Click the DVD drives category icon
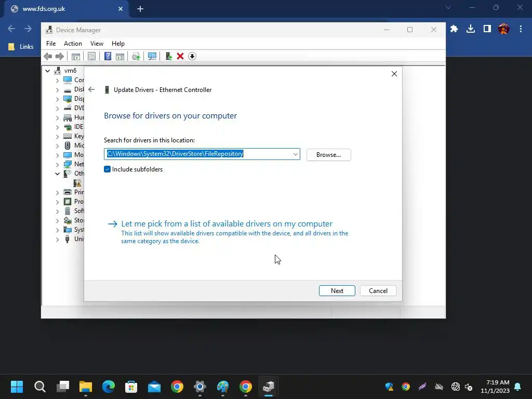Image resolution: width=532 pixels, height=399 pixels. tap(68, 108)
